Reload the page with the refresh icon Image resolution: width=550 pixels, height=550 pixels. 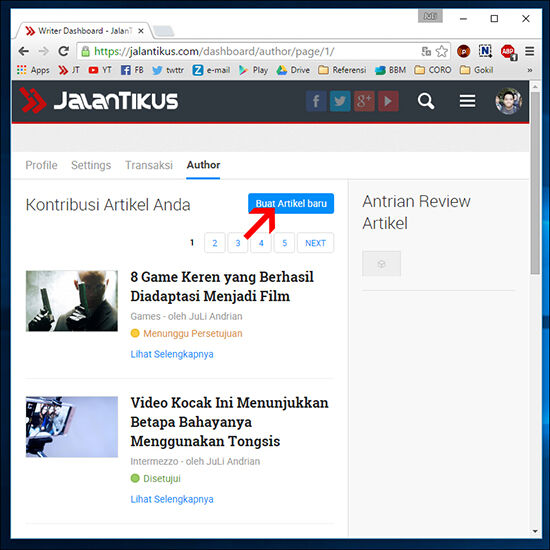click(x=63, y=51)
